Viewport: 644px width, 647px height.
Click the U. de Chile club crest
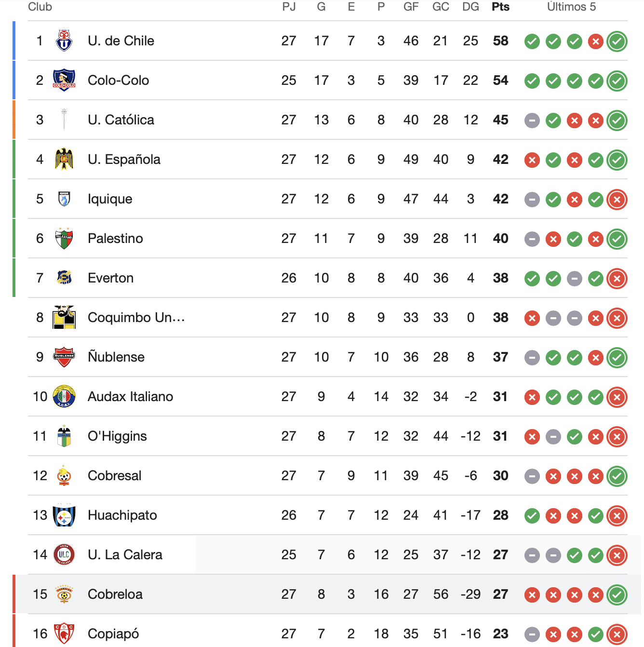click(64, 41)
